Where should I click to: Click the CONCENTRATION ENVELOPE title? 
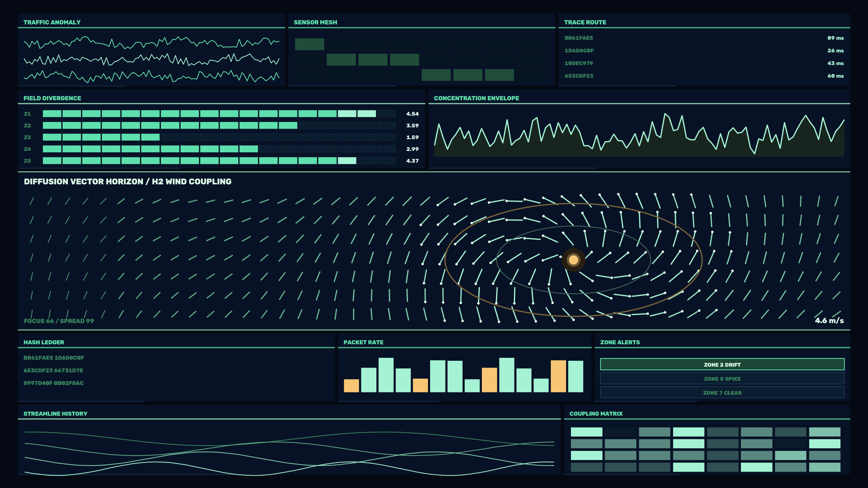pos(476,98)
